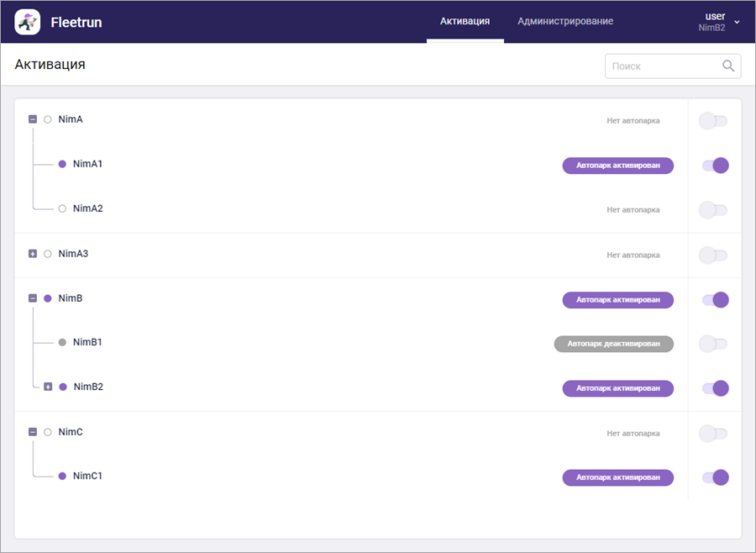Click NimB1 'Автопарк деактивирован' badge
The image size is (756, 553).
[x=614, y=344]
